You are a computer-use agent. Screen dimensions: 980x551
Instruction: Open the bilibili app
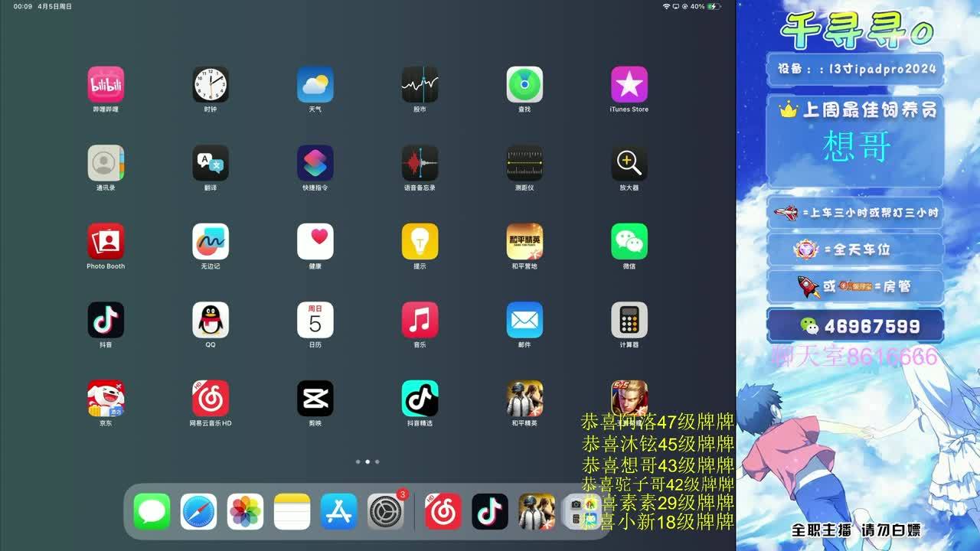coord(106,85)
